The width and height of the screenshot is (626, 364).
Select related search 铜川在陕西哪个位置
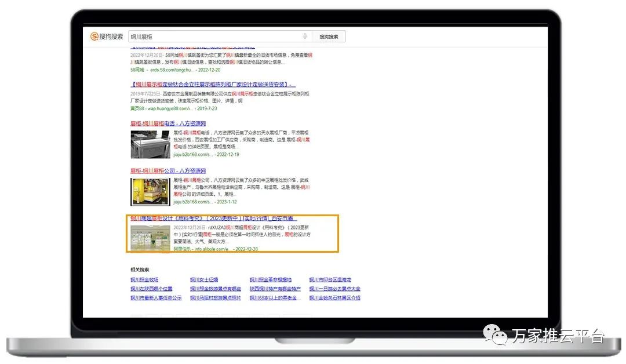(151, 289)
